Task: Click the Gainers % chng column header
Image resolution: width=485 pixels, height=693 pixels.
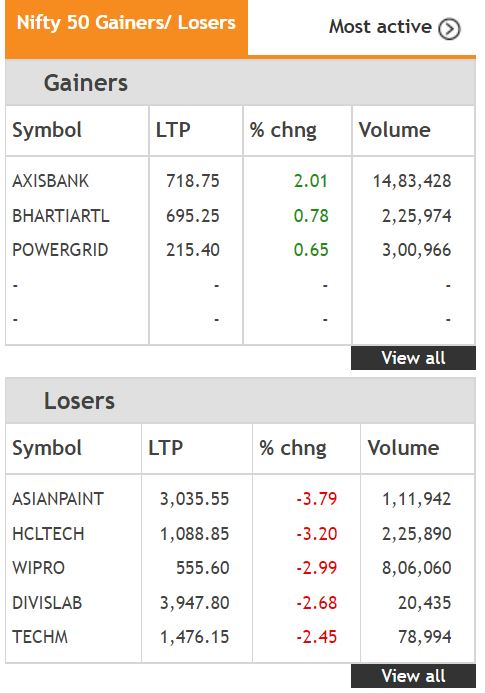Action: coord(283,130)
